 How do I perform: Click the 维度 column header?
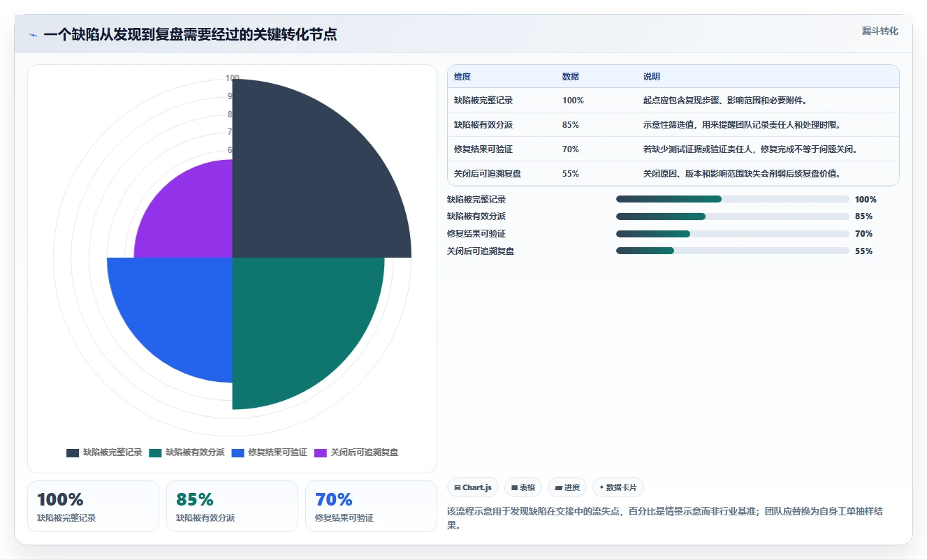coord(462,77)
